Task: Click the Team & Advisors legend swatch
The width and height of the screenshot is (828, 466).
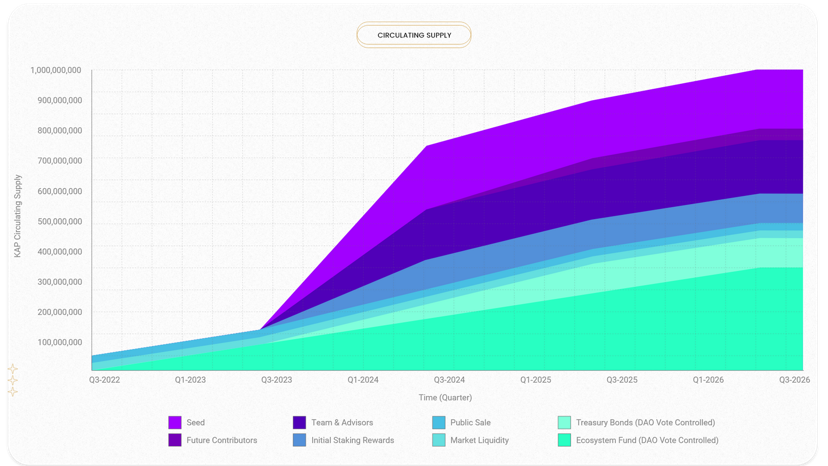Action: (299, 422)
